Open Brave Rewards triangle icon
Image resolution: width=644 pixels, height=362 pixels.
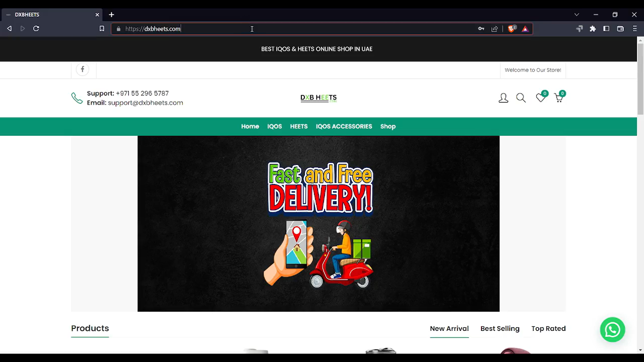525,29
